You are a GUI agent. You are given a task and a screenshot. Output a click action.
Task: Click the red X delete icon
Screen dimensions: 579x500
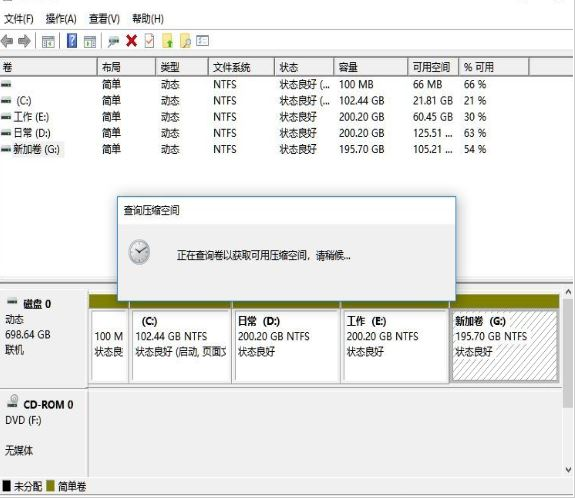point(131,41)
